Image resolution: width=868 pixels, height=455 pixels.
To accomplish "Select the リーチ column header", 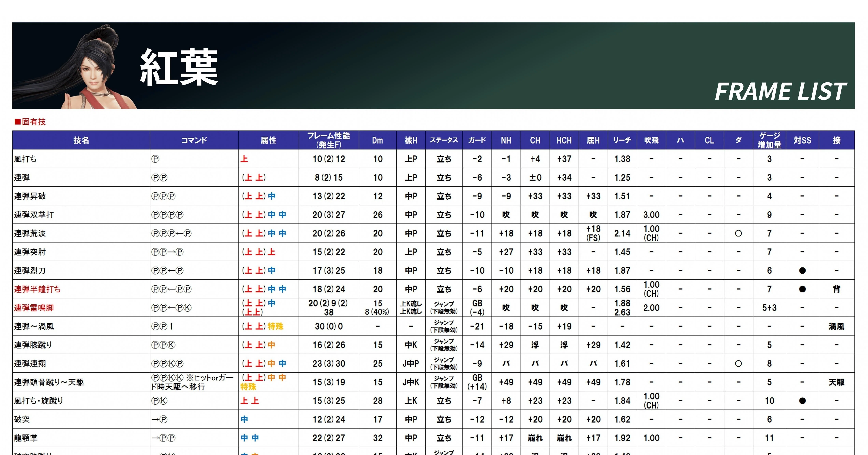I will click(x=622, y=140).
